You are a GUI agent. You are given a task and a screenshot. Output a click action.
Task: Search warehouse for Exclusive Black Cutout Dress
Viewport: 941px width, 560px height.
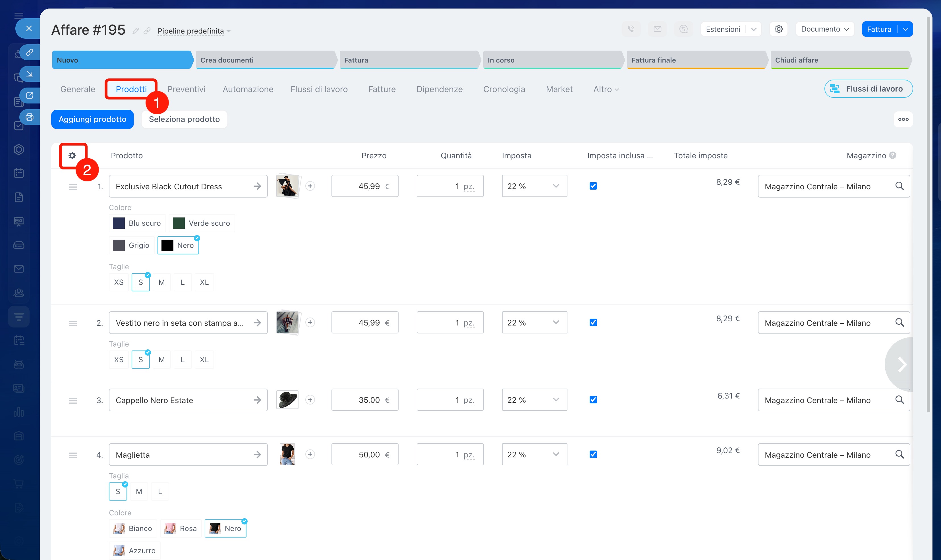899,186
